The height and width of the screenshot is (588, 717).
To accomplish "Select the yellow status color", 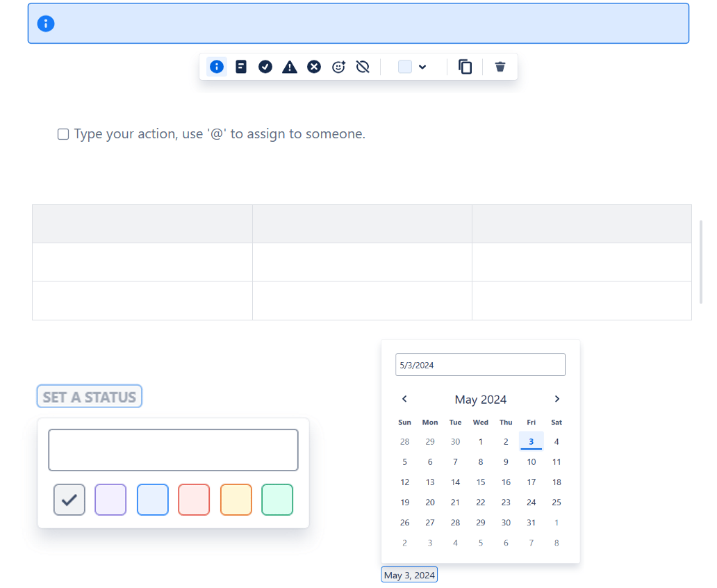I will click(236, 500).
